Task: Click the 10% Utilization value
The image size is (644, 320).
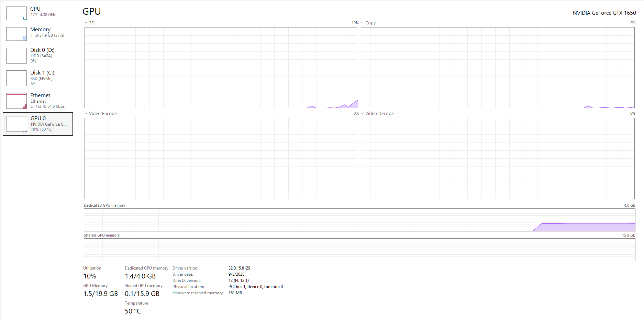Action: (x=90, y=276)
